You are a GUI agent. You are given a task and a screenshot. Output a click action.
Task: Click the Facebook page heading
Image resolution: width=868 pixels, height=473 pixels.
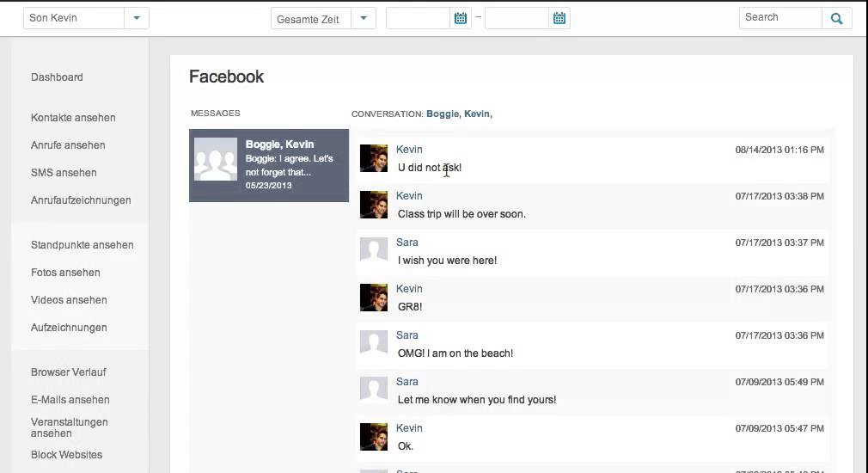click(x=226, y=77)
